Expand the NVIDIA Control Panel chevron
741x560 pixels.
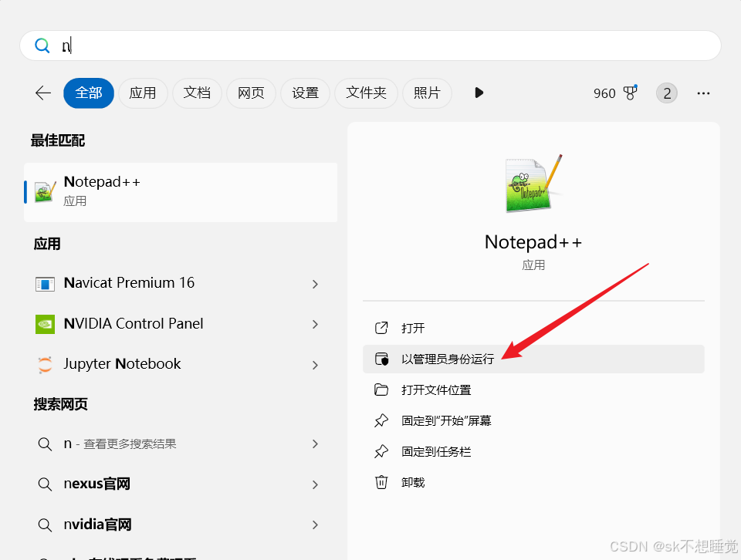pos(315,325)
